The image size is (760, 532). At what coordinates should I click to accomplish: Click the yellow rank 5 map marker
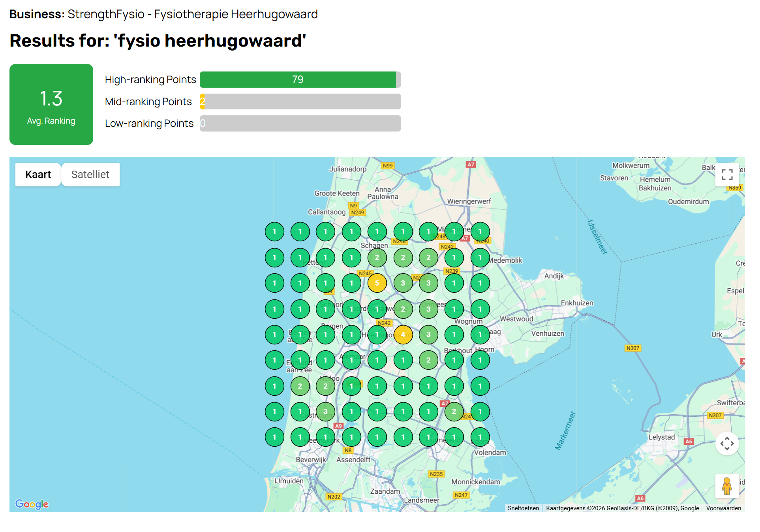(377, 283)
